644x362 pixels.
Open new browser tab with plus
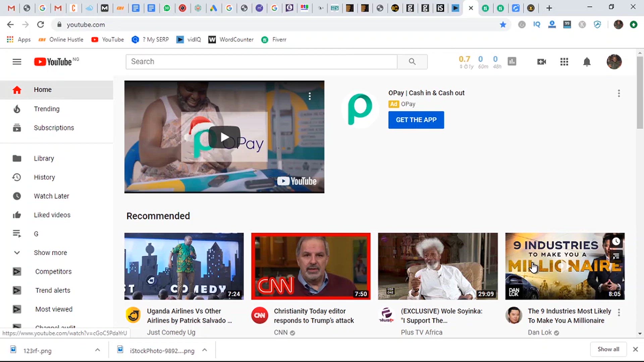tap(549, 8)
